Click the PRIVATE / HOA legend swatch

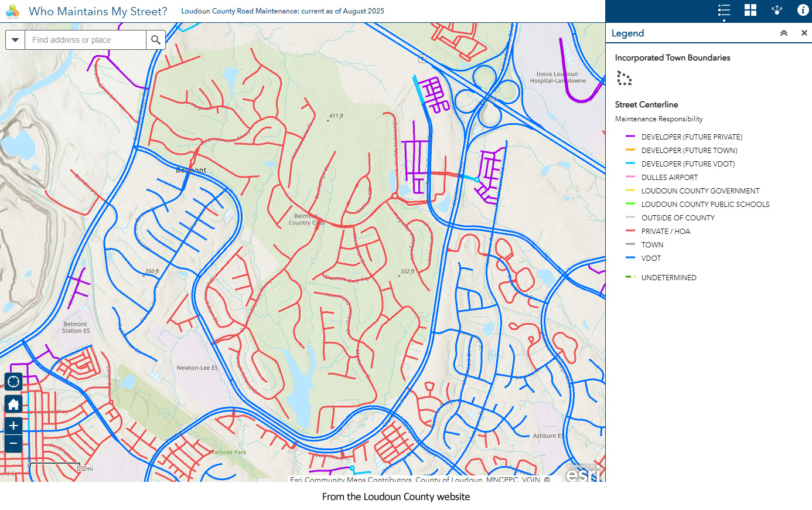630,231
